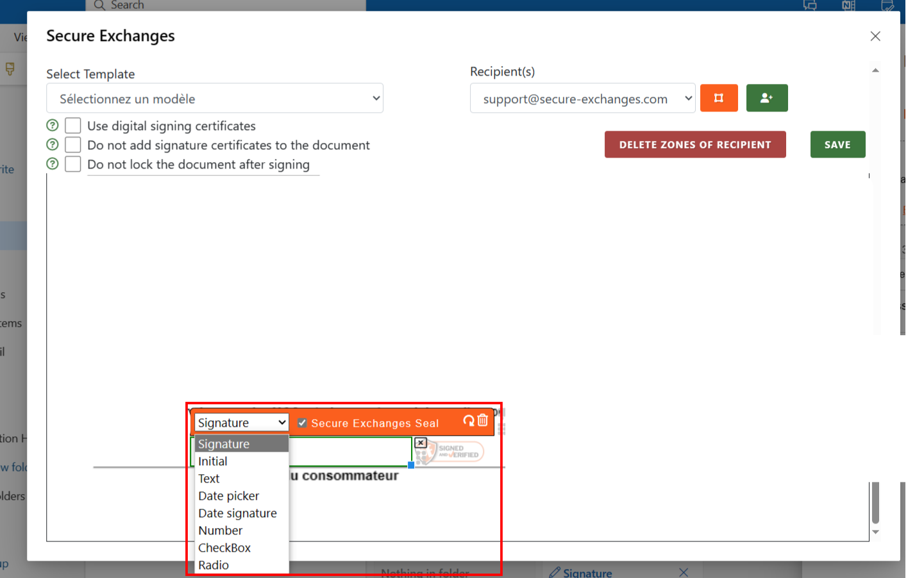Delete the zone with the trash icon
Viewport: 924px width, 578px height.
[x=483, y=420]
